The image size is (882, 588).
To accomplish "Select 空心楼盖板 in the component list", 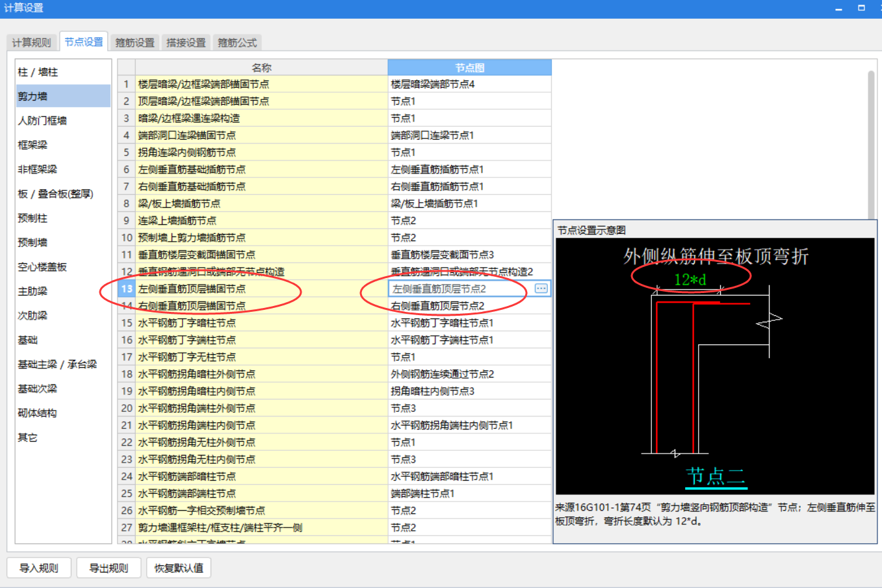I will click(63, 267).
